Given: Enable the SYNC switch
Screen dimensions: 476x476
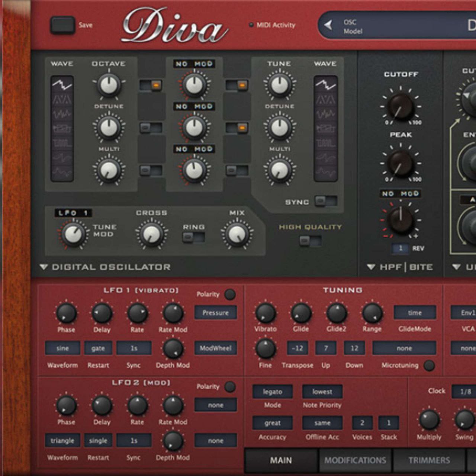Looking at the screenshot, I should point(326,201).
